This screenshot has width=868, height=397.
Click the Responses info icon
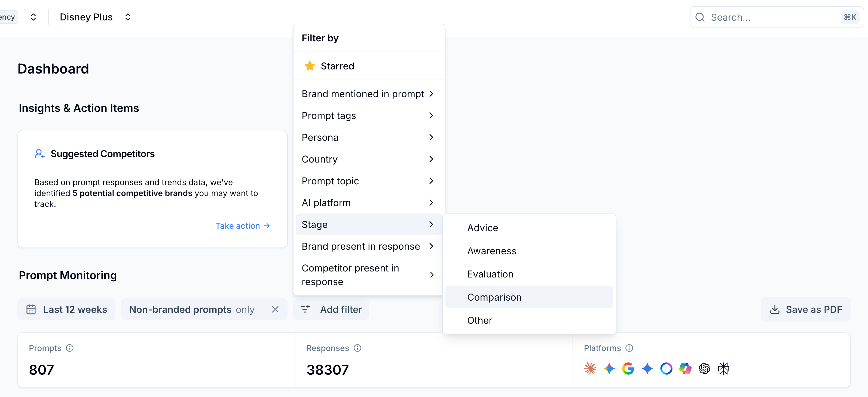tap(357, 348)
